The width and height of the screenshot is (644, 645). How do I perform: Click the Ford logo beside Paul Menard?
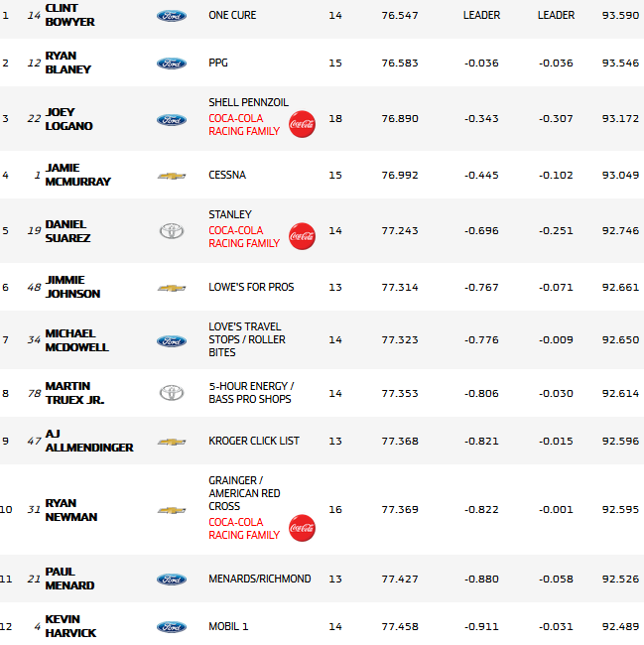pos(171,580)
